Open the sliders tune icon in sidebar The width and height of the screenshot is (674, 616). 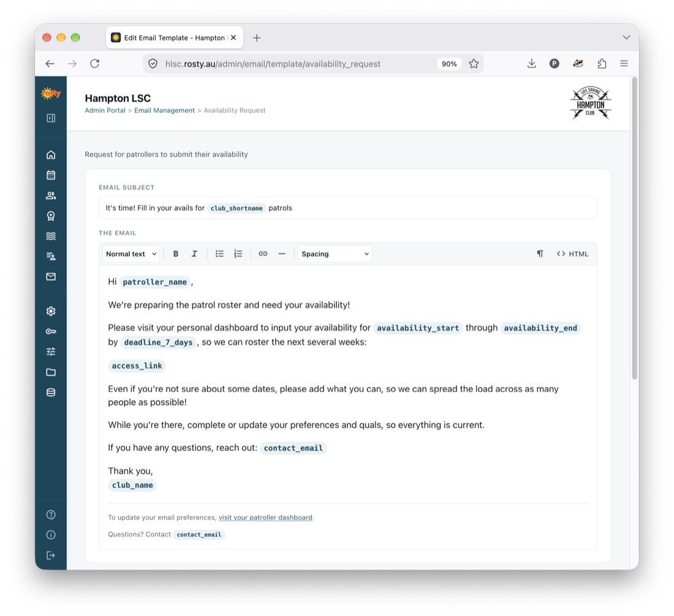[x=51, y=352]
